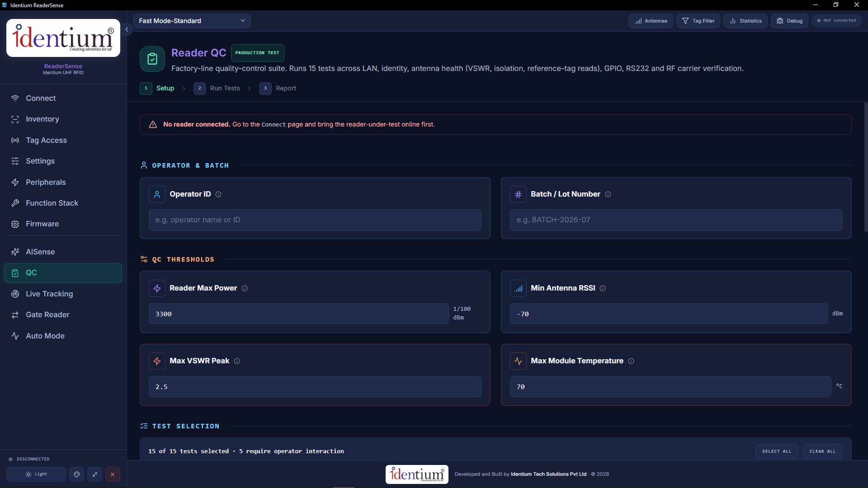Click the Live Tracking target icon
Screen dimensions: 868x488
[15, 294]
